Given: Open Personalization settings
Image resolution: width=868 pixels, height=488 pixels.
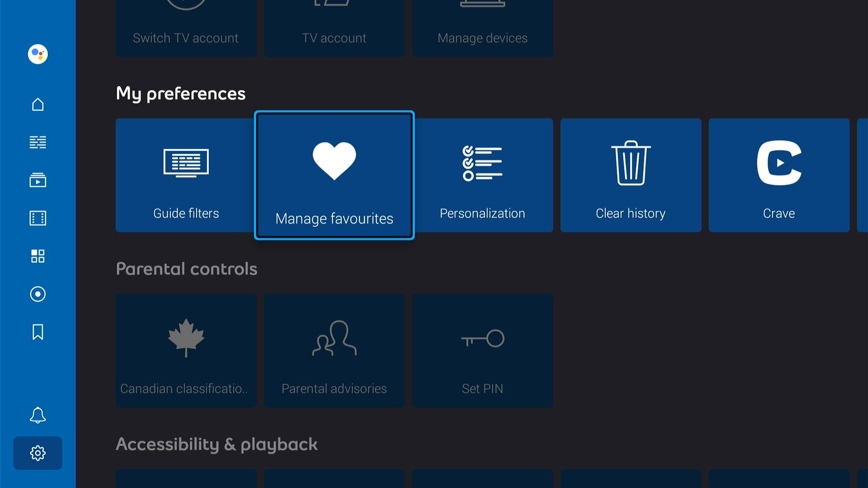Looking at the screenshot, I should (481, 174).
